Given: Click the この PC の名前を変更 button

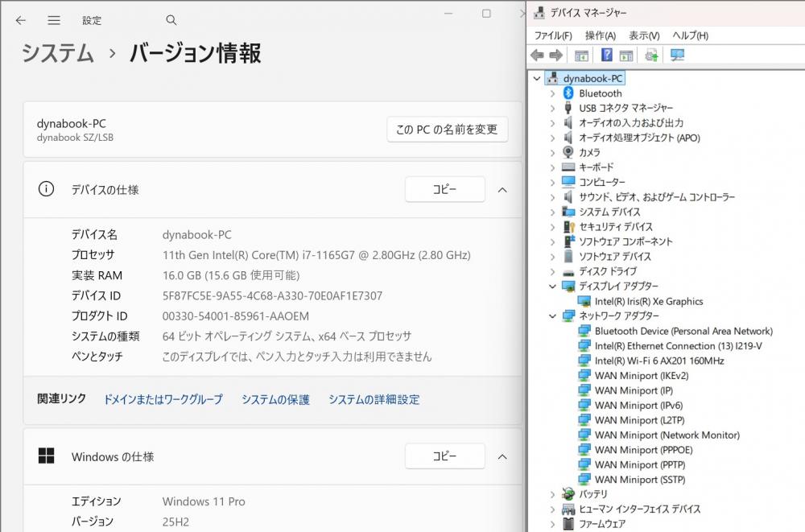Looking at the screenshot, I should coord(447,129).
